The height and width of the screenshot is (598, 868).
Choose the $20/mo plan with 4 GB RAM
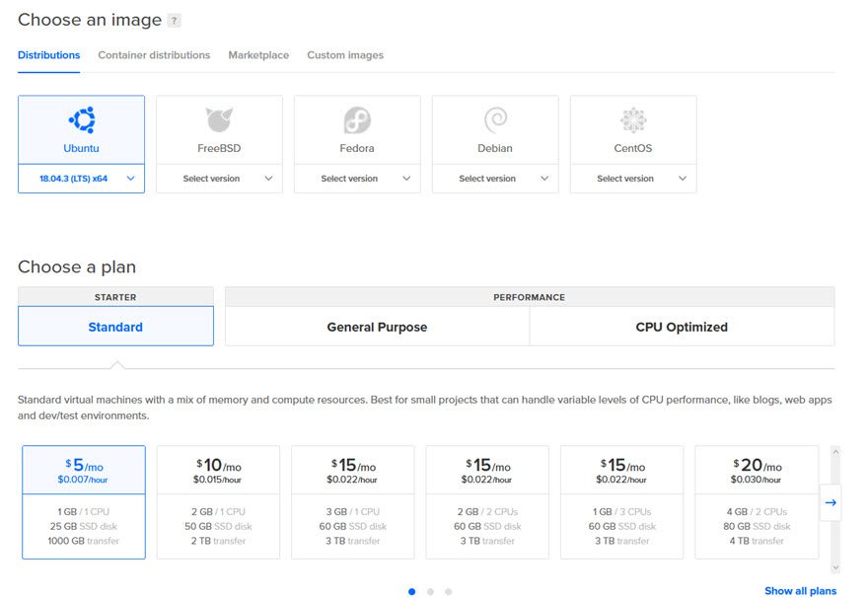point(758,503)
